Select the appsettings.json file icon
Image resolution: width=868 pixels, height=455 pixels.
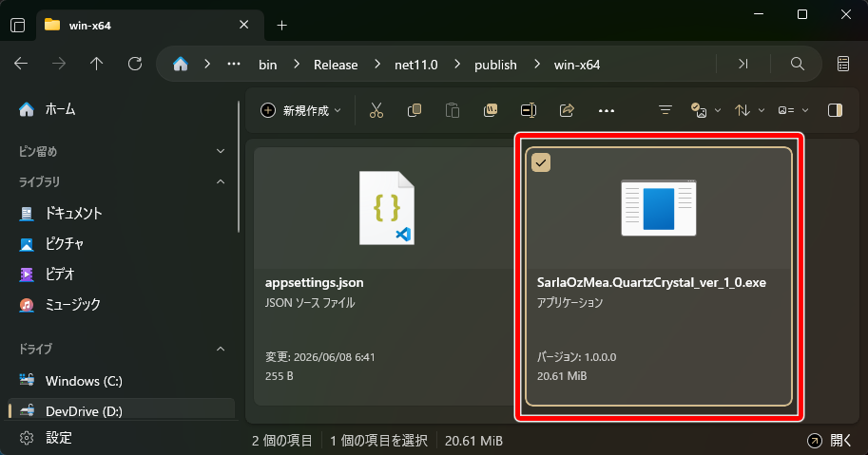tap(386, 207)
